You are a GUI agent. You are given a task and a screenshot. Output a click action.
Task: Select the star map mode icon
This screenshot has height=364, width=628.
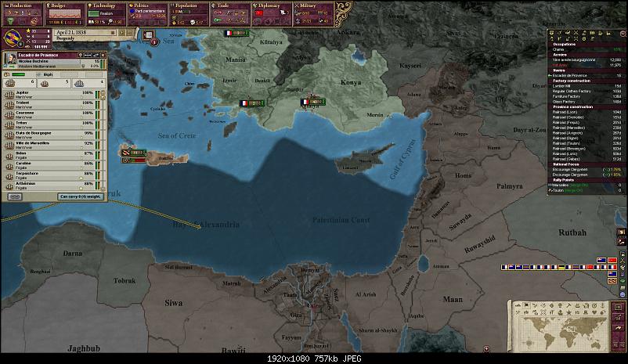[x=568, y=312]
